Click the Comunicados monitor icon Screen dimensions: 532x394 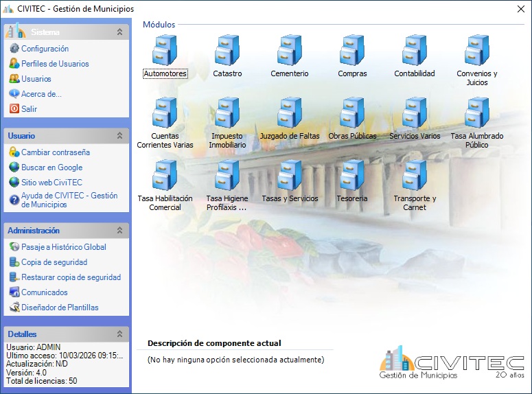click(x=14, y=292)
